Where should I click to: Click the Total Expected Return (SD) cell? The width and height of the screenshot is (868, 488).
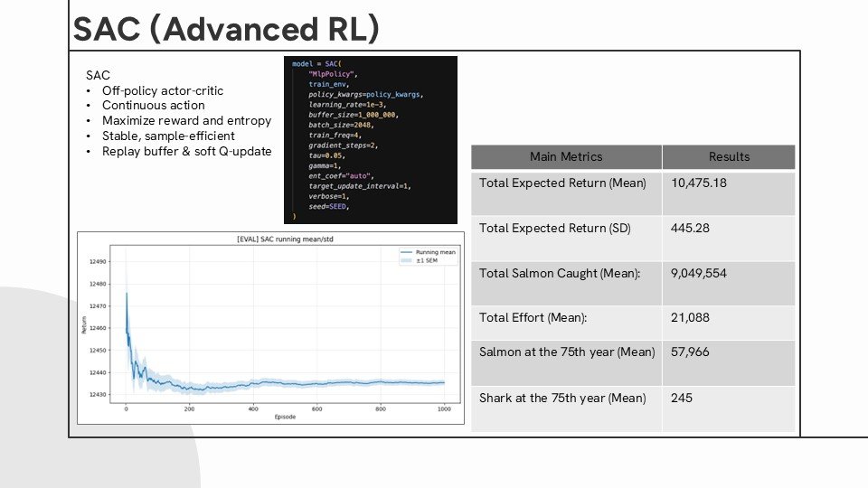click(x=566, y=239)
